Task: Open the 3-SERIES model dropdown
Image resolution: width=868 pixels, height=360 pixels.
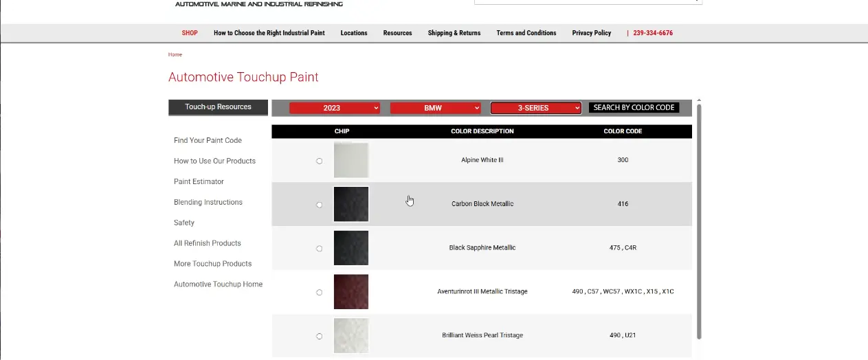Action: (536, 108)
